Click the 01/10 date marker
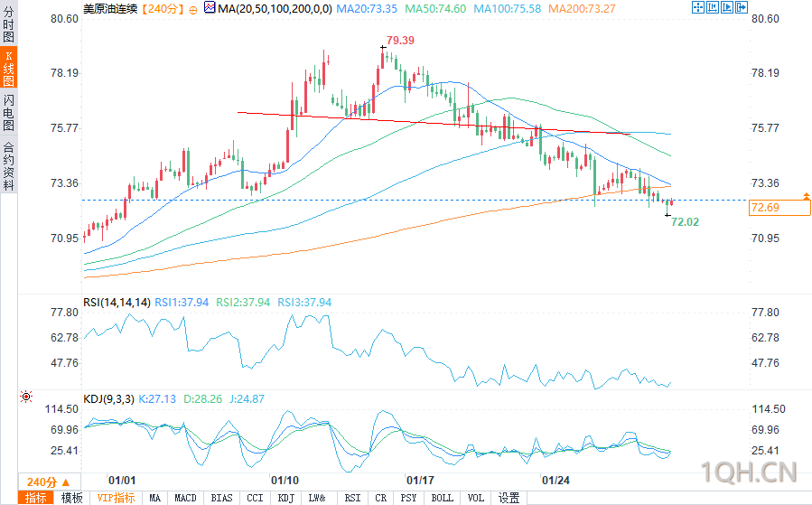Viewport: 812px width, 505px height. pos(285,480)
